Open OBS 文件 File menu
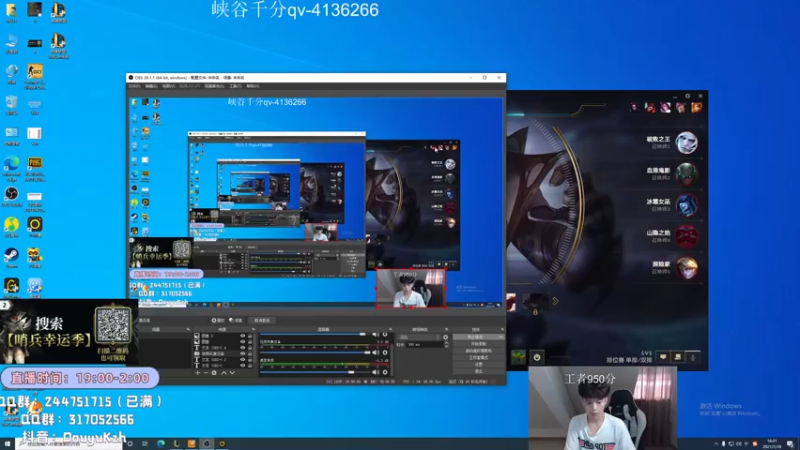Image resolution: width=800 pixels, height=450 pixels. point(134,86)
